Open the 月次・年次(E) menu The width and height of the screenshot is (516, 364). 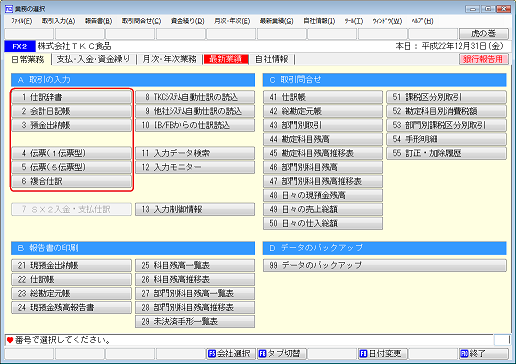pos(232,21)
